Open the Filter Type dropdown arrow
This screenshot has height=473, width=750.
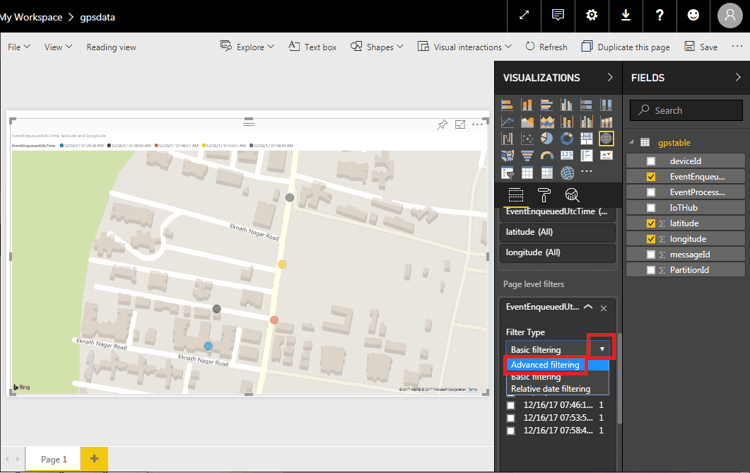(602, 349)
